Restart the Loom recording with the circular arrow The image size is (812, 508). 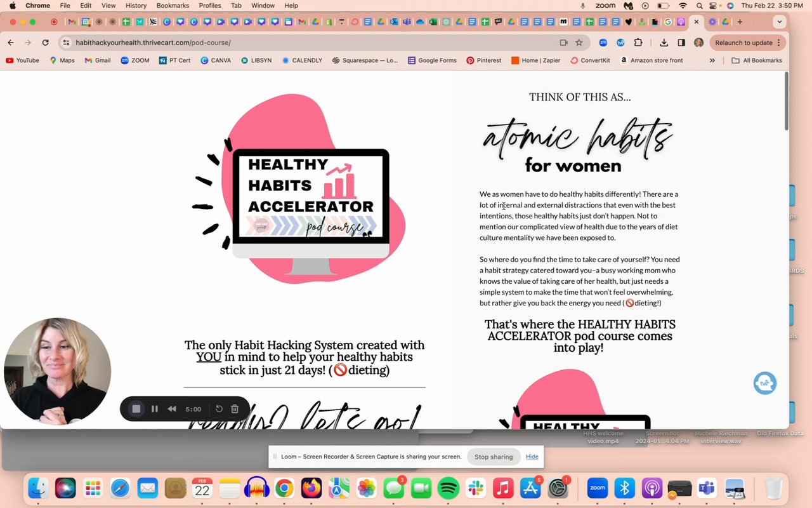point(219,409)
